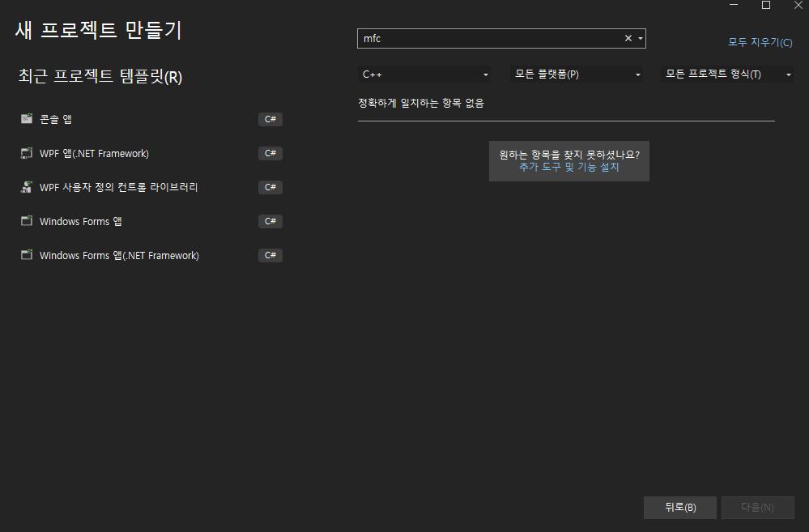Click the mfc search input field
The width and height of the screenshot is (809, 532).
(486, 38)
